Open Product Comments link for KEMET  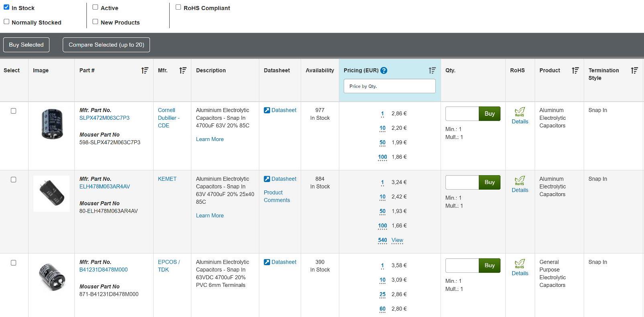(x=277, y=196)
